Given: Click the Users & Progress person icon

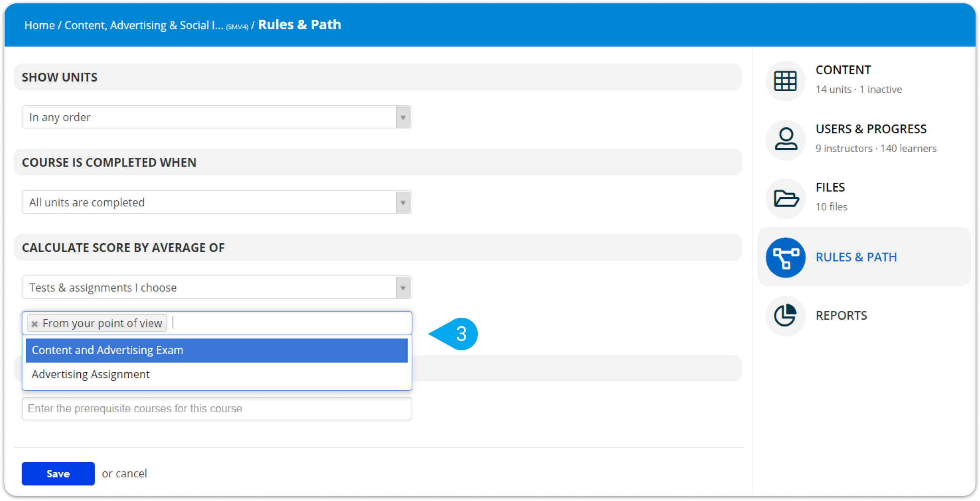Looking at the screenshot, I should click(x=785, y=139).
